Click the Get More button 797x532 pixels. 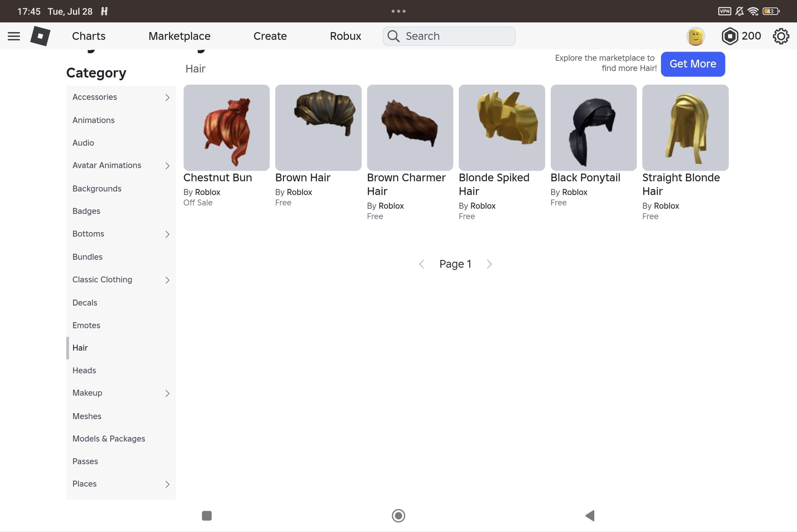point(693,64)
